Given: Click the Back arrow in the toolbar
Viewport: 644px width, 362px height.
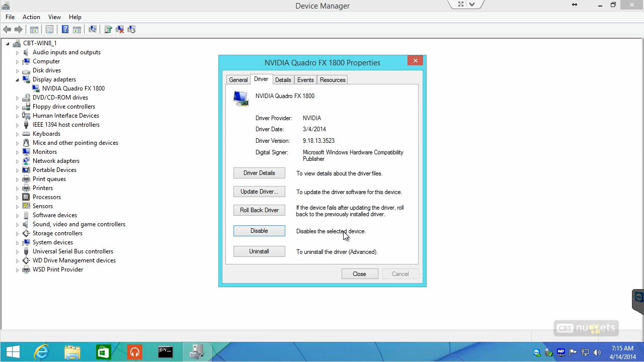Looking at the screenshot, I should coord(7,30).
